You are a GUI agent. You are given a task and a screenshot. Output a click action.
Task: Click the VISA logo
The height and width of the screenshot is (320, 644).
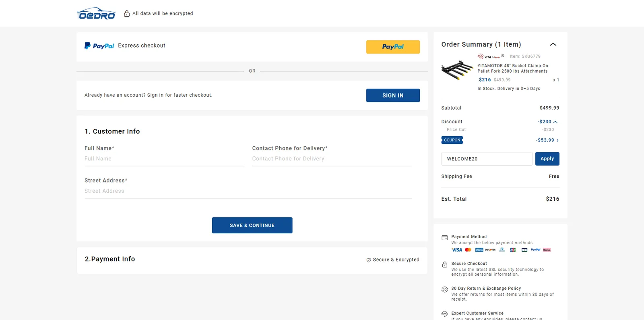click(457, 250)
